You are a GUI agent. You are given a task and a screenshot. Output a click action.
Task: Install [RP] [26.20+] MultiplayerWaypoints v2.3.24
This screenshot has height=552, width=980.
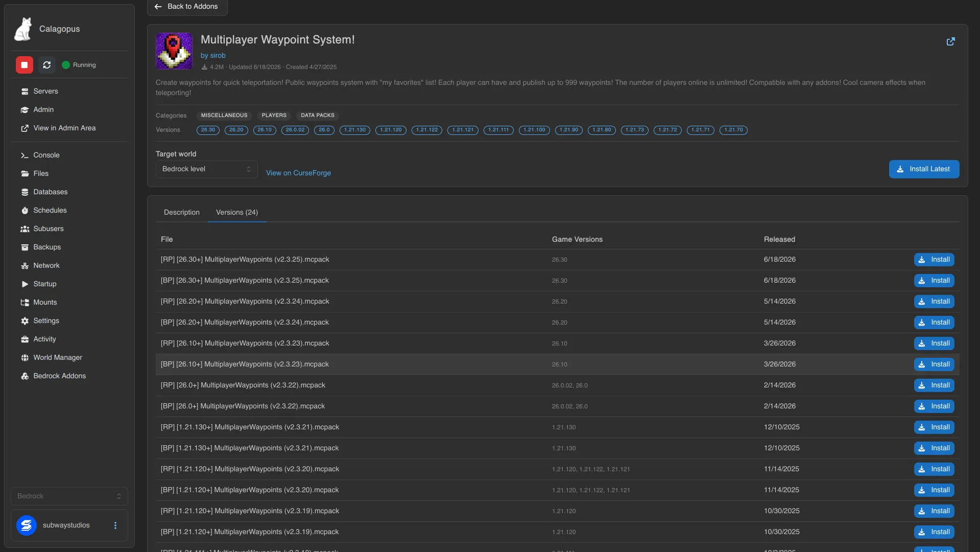click(x=934, y=302)
